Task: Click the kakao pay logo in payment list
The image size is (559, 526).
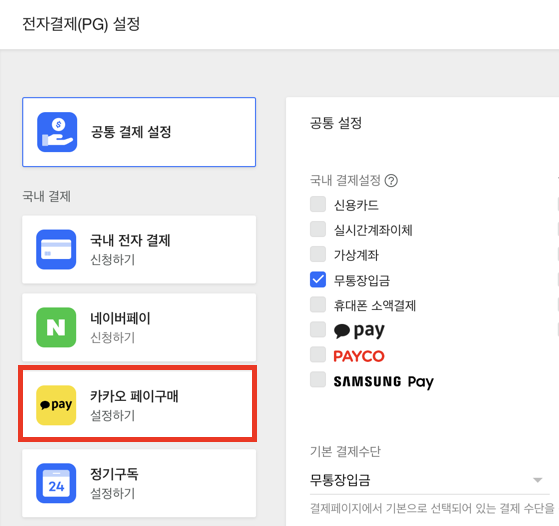Action: [x=359, y=330]
